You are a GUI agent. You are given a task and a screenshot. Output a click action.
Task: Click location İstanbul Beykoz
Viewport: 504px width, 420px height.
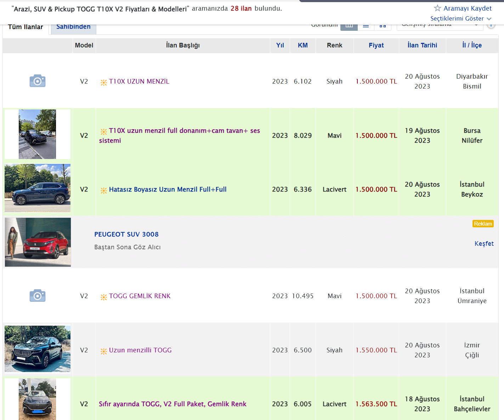tap(472, 189)
